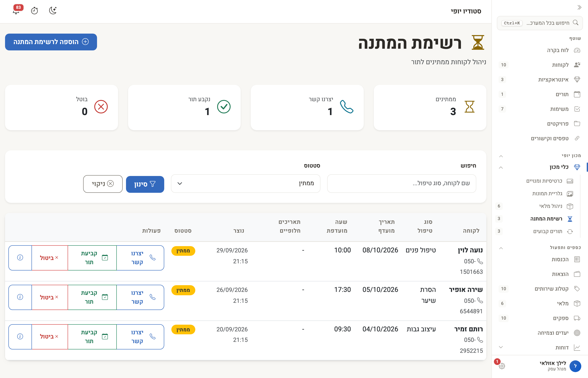This screenshot has width=588, height=378.
Task: Open כרטיסיות ומנויים in sidebar
Action: [x=536, y=181]
